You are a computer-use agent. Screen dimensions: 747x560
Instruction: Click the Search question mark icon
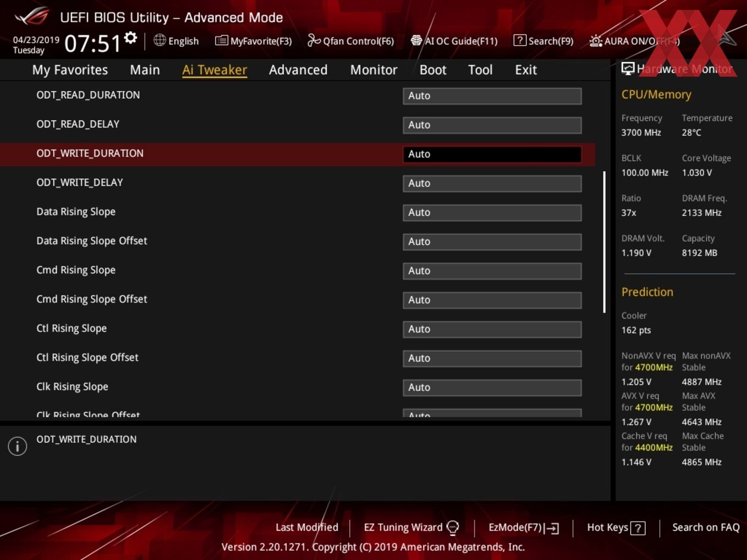pos(519,40)
